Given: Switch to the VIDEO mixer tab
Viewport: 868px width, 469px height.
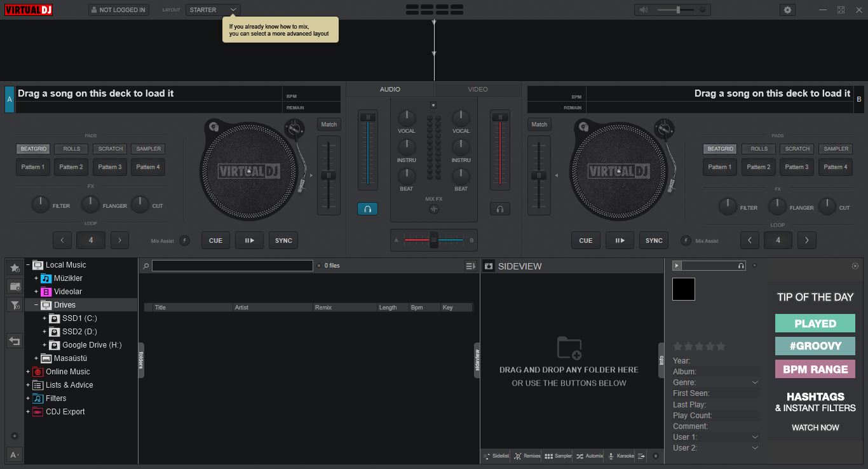Looking at the screenshot, I should [x=478, y=89].
